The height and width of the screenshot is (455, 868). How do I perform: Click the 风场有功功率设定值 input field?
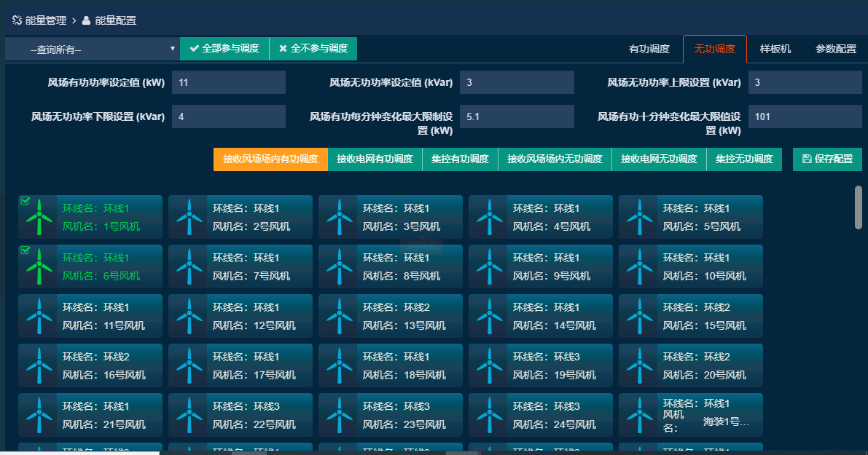tap(229, 82)
